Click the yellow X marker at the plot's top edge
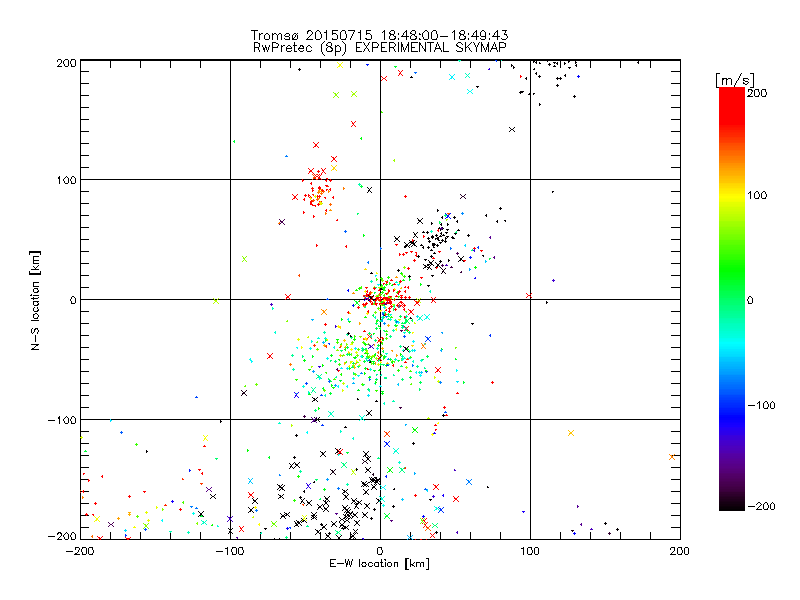Image resolution: width=800 pixels, height=600 pixels. pyautogui.click(x=340, y=65)
